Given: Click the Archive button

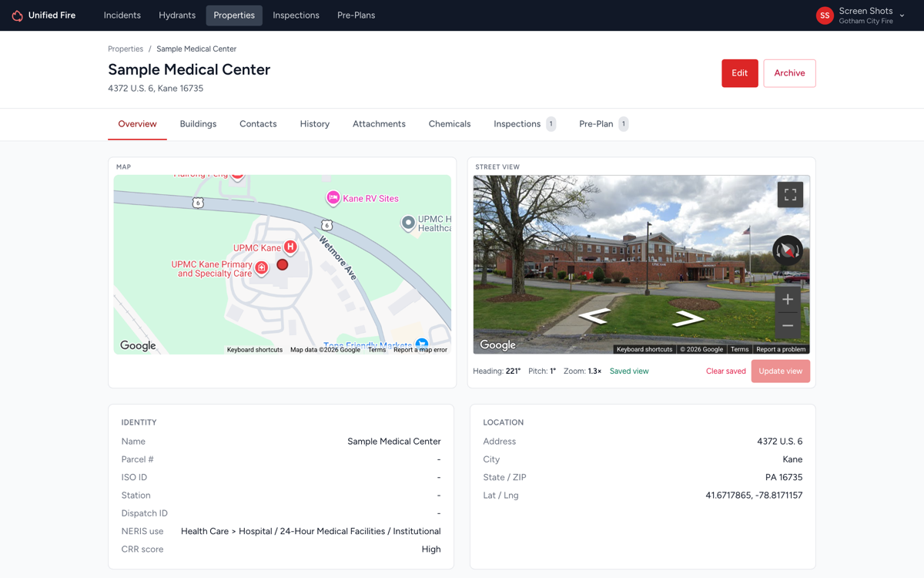Looking at the screenshot, I should [789, 73].
